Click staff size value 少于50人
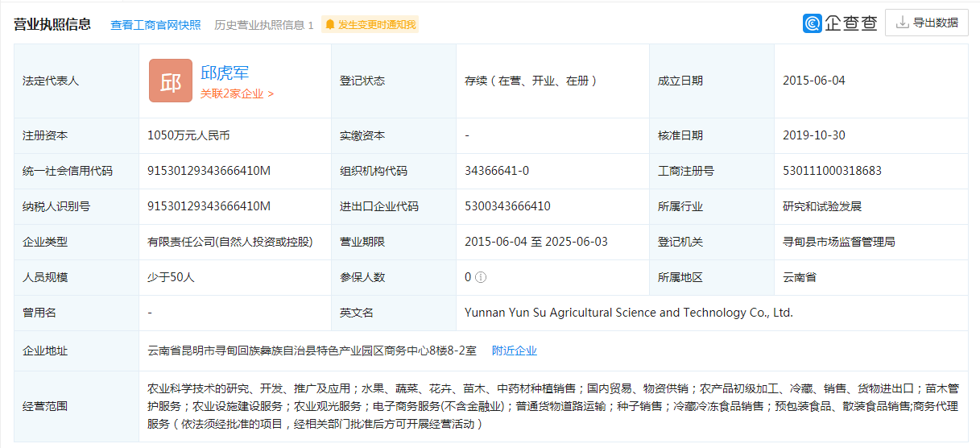 point(171,277)
